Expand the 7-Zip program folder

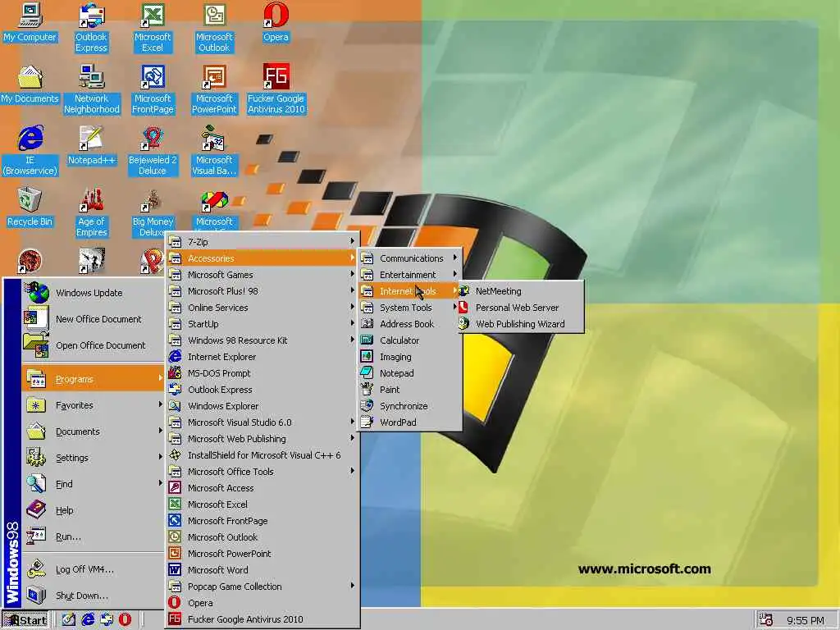pyautogui.click(x=262, y=242)
